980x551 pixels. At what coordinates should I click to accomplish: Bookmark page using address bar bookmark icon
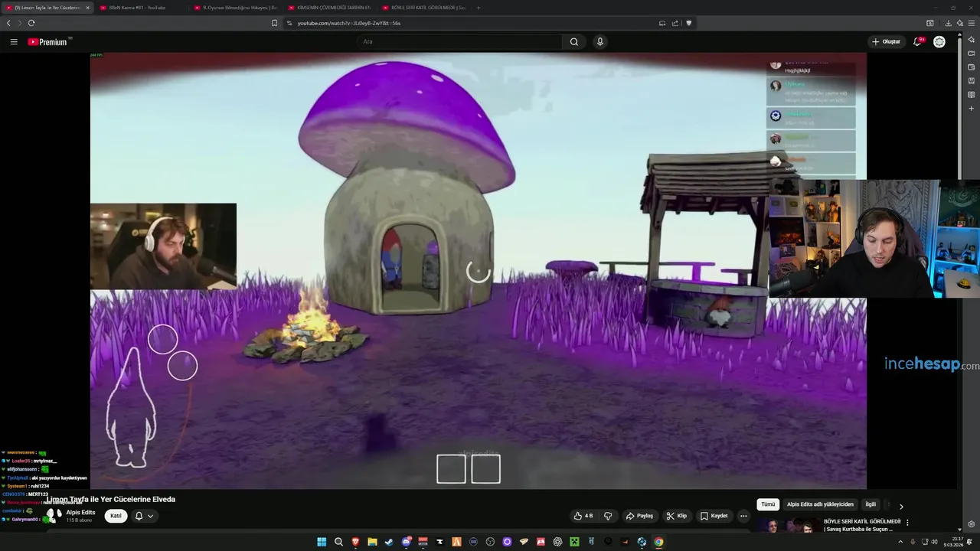(274, 23)
